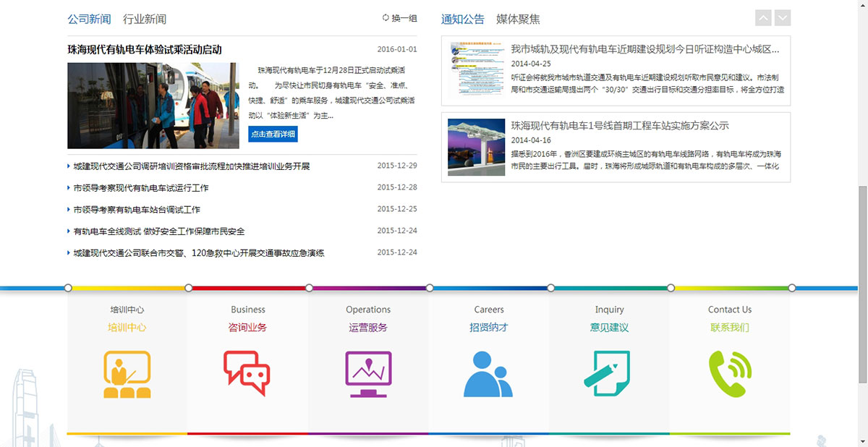Open the tram station 1号线 implementation plan notice
Screen dimensions: 868x447
(618, 125)
